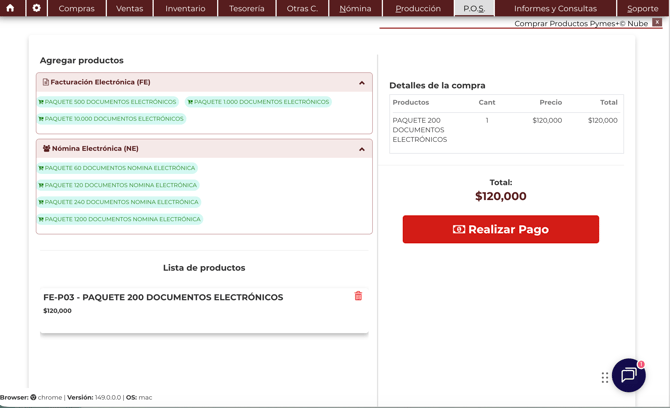Click the Productos column header
The image size is (670, 408).
click(411, 102)
